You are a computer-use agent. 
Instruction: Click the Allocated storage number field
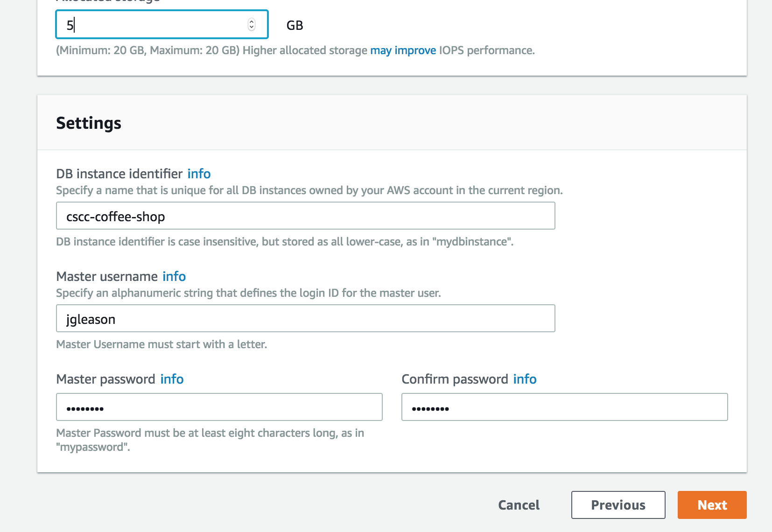click(154, 25)
